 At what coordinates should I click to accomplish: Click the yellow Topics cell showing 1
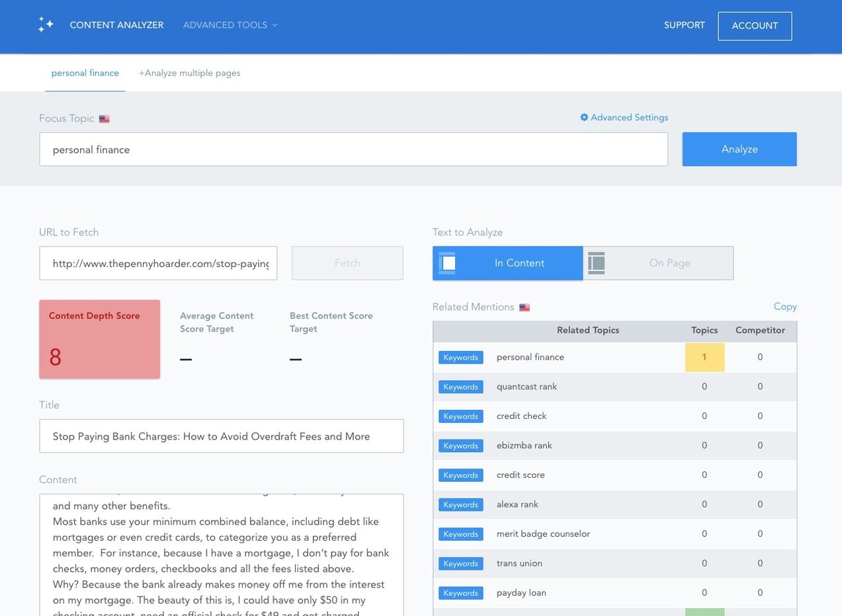(x=704, y=358)
